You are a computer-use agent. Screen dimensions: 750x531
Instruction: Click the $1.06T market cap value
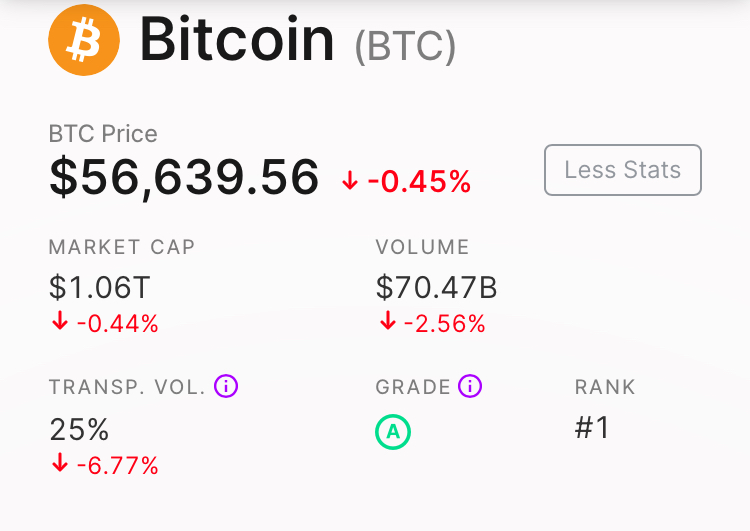(x=99, y=287)
